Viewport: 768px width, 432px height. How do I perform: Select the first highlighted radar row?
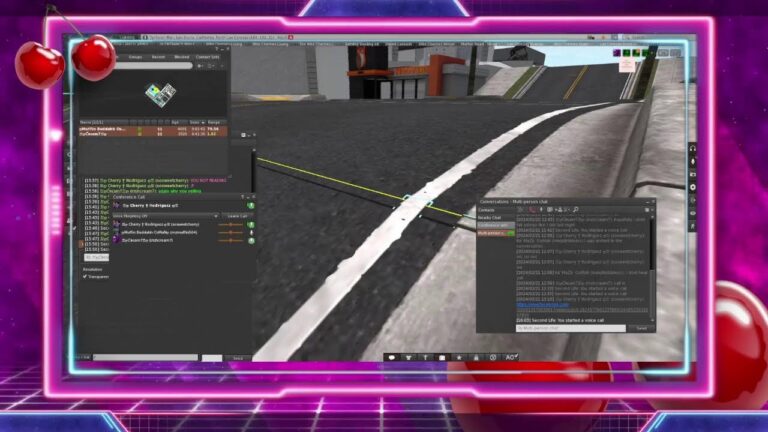point(153,129)
